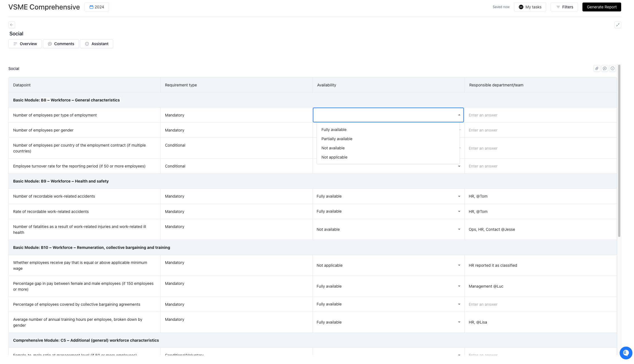Open the attachment paperclip icon

click(597, 68)
